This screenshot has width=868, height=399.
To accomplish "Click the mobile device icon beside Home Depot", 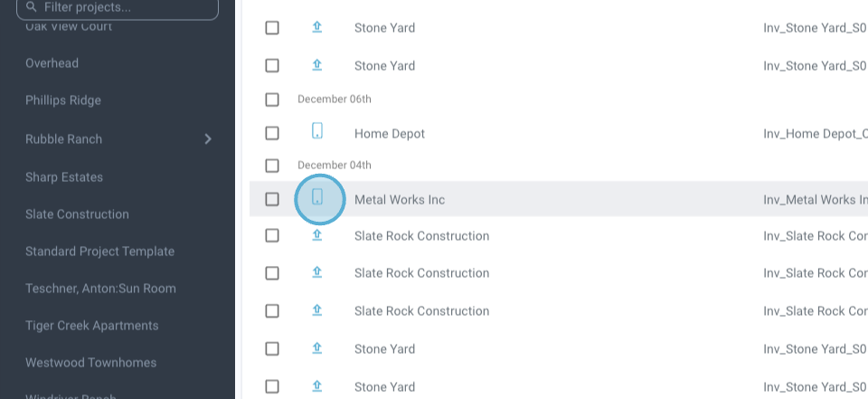I will click(x=317, y=132).
